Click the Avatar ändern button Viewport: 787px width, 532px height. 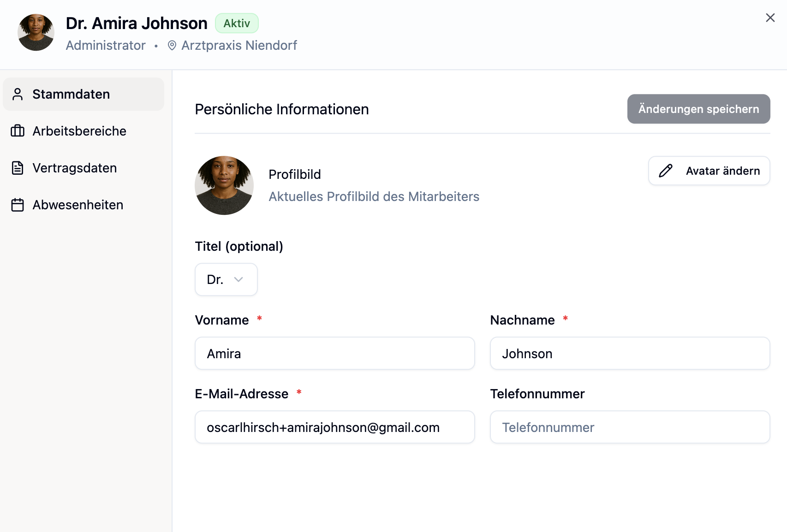point(709,171)
